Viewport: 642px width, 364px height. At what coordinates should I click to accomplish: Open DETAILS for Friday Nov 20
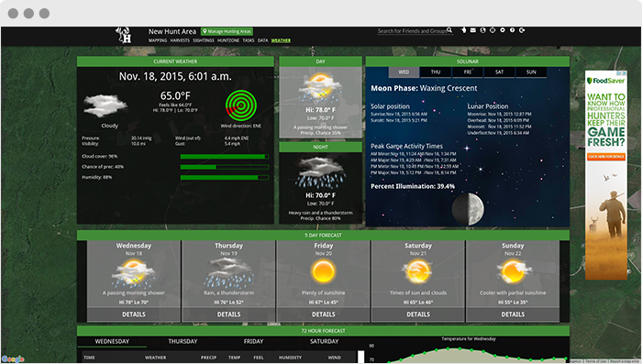tap(324, 314)
